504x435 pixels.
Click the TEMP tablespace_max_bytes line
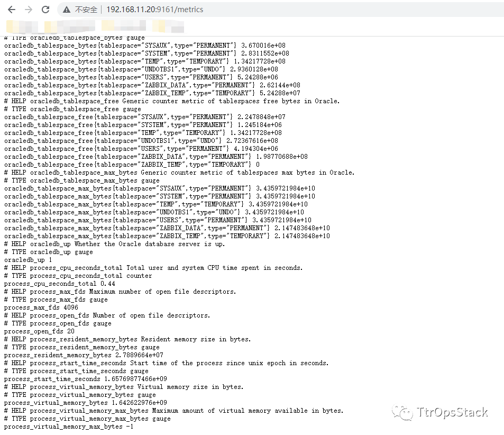156,204
